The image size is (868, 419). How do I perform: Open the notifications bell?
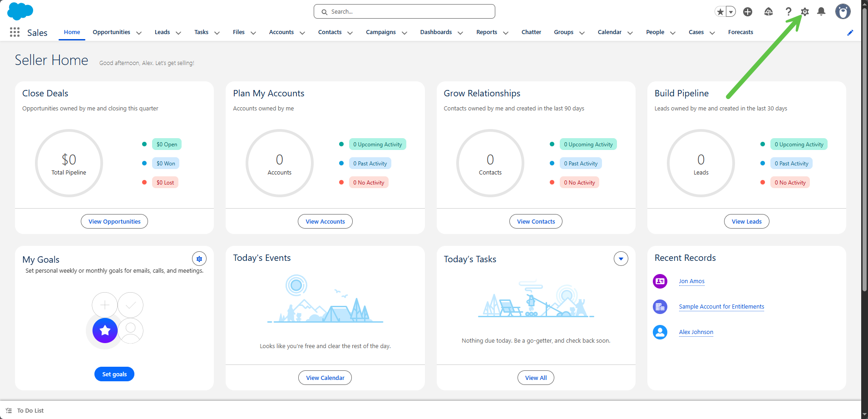tap(821, 12)
